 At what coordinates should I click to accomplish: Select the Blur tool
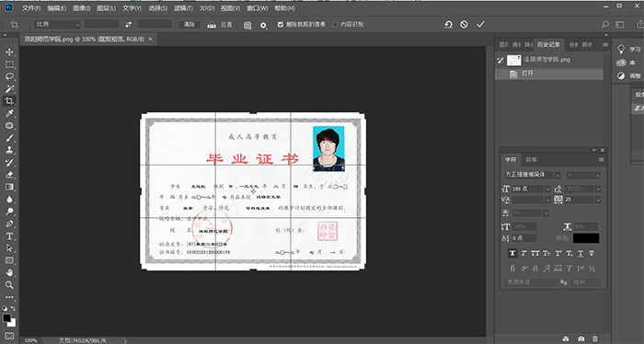pyautogui.click(x=9, y=200)
